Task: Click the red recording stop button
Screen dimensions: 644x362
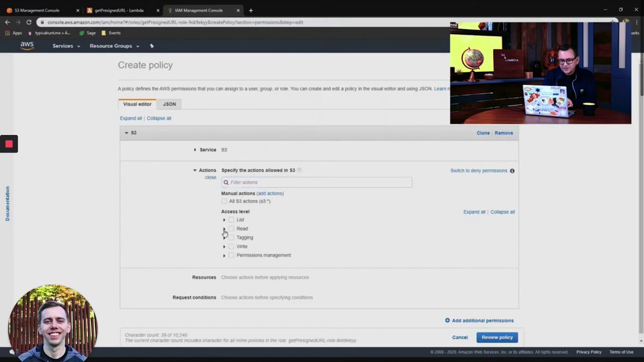Action: pyautogui.click(x=9, y=144)
